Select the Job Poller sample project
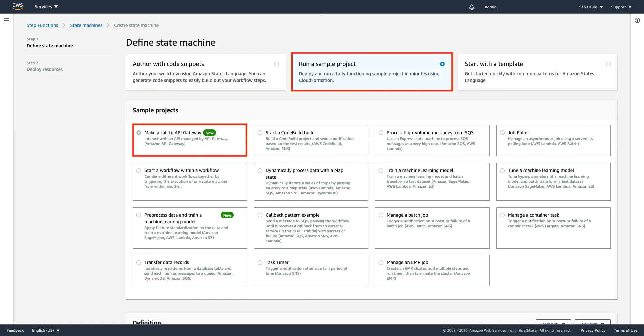The width and height of the screenshot is (644, 336). 553,141
